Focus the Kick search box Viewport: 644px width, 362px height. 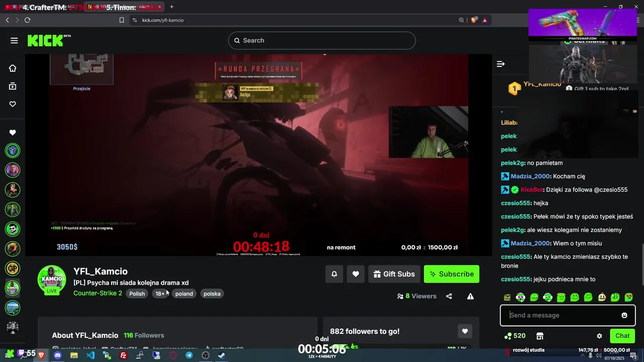(322, 40)
